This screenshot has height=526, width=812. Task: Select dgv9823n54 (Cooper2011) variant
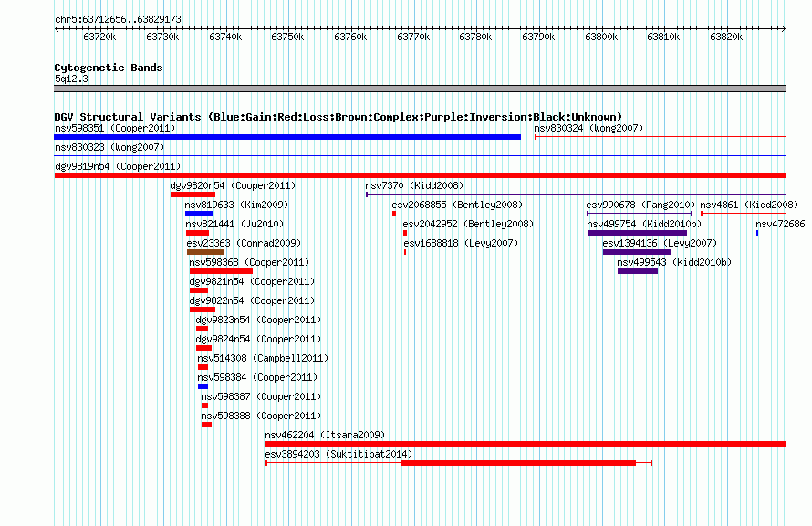[258, 320]
